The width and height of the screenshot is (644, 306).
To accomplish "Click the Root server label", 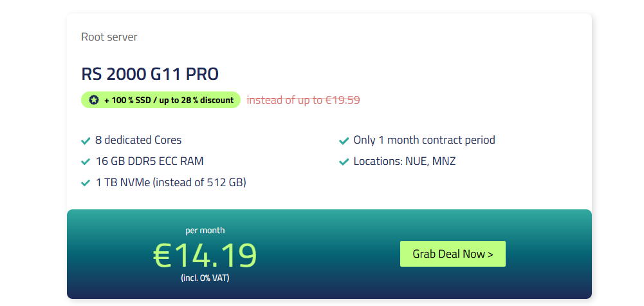I will point(109,37).
